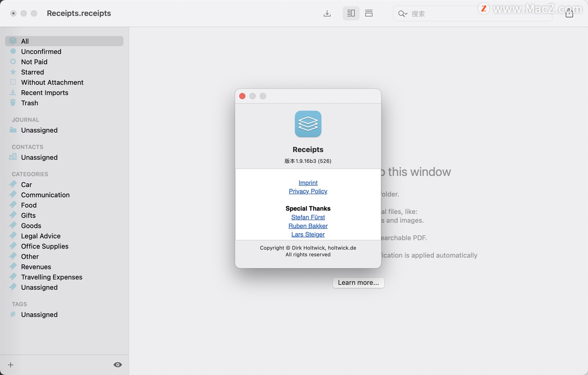Click the Revenues category tag icon
The image size is (588, 375).
pos(13,267)
